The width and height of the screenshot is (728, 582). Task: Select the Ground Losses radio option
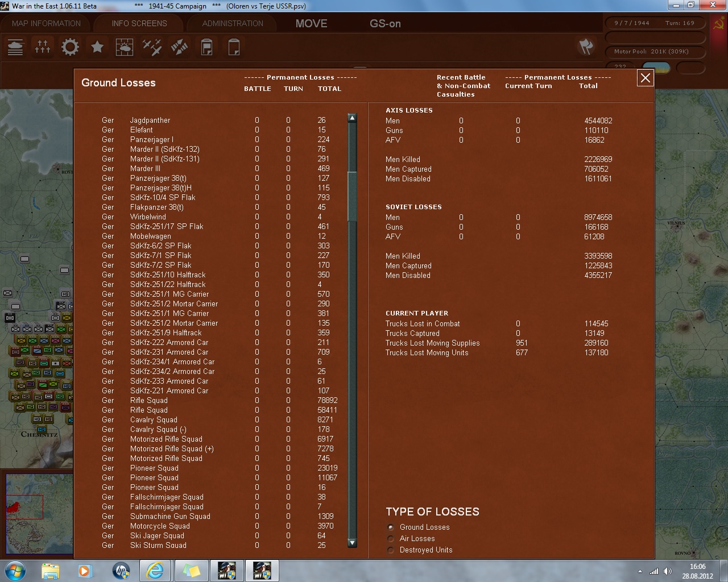point(391,527)
